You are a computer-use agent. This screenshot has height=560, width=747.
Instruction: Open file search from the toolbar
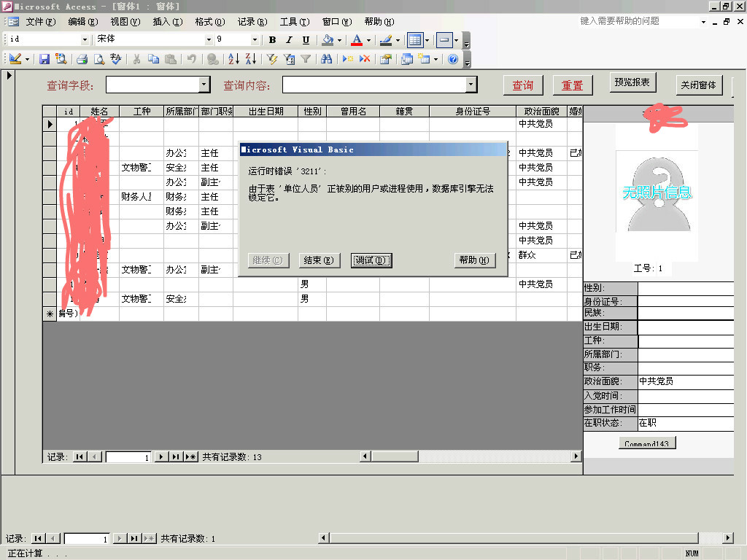61,58
